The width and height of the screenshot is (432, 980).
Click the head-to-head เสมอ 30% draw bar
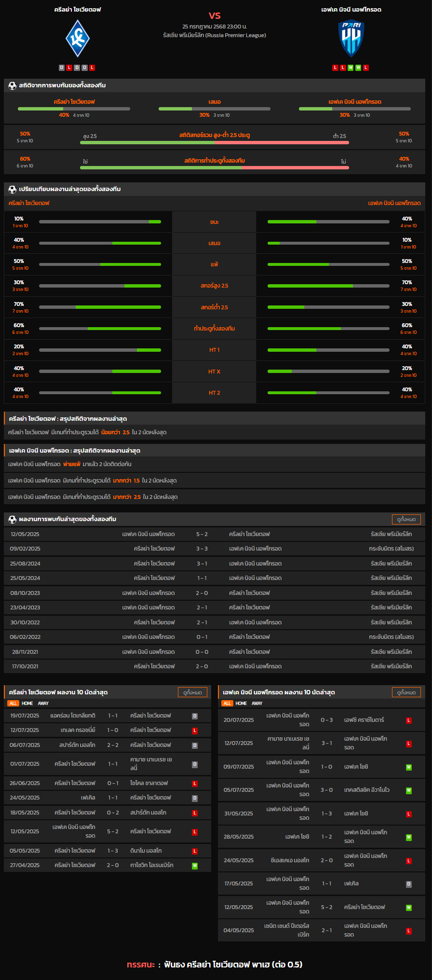(x=215, y=109)
